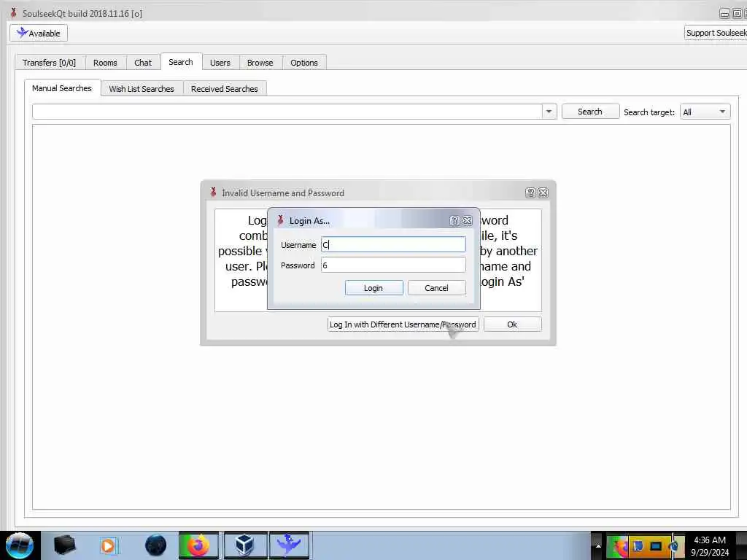Go to the Chat tab
Image resolution: width=747 pixels, height=560 pixels.
tap(143, 63)
